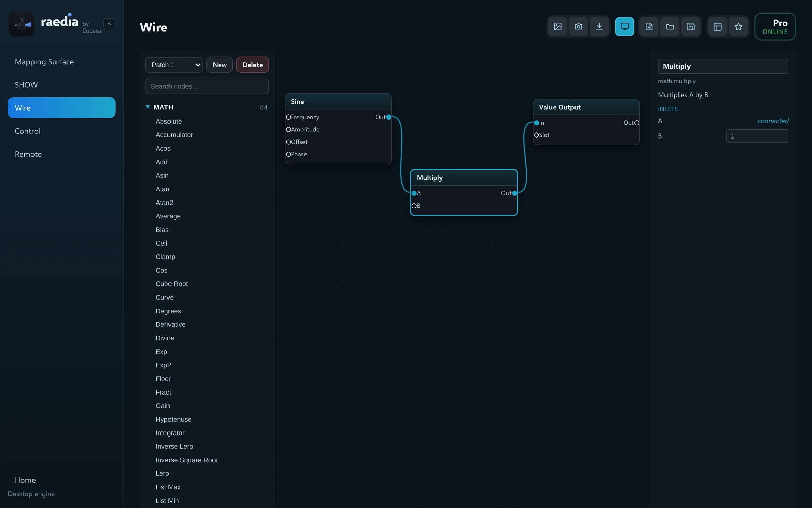Select the Value Output node header
The image size is (812, 508).
(586, 107)
